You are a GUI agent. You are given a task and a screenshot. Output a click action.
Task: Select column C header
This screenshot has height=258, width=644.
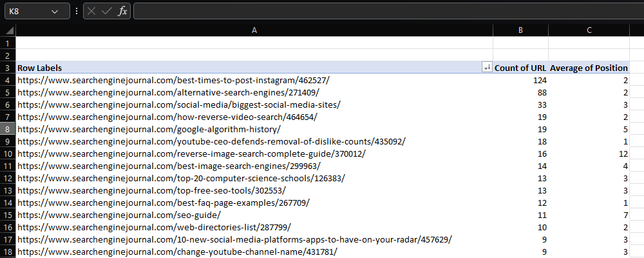(589, 30)
